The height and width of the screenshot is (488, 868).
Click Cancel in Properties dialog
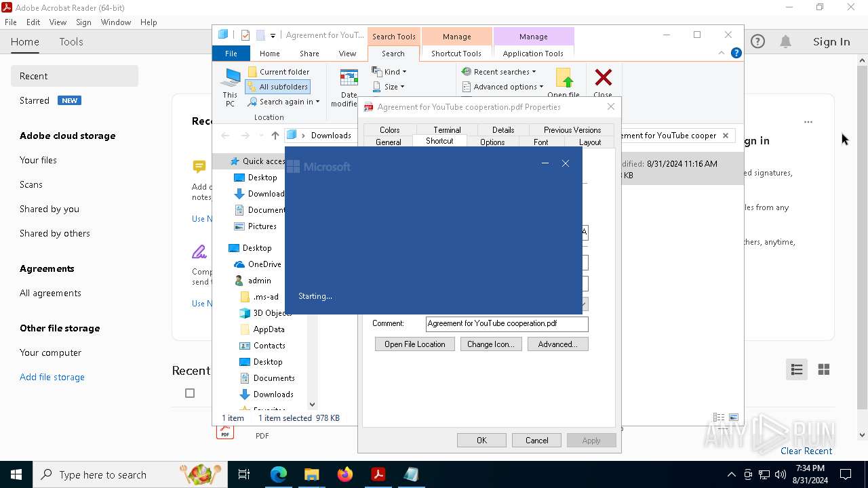click(536, 441)
